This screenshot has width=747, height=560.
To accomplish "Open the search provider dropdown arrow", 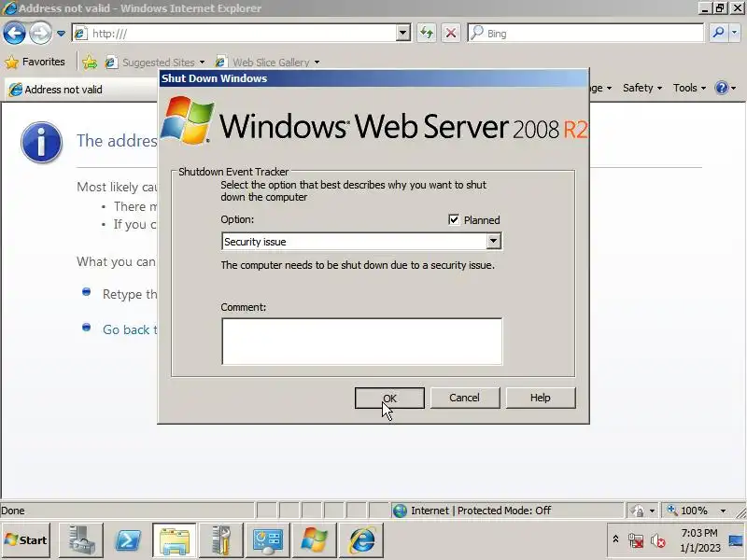I will [735, 33].
